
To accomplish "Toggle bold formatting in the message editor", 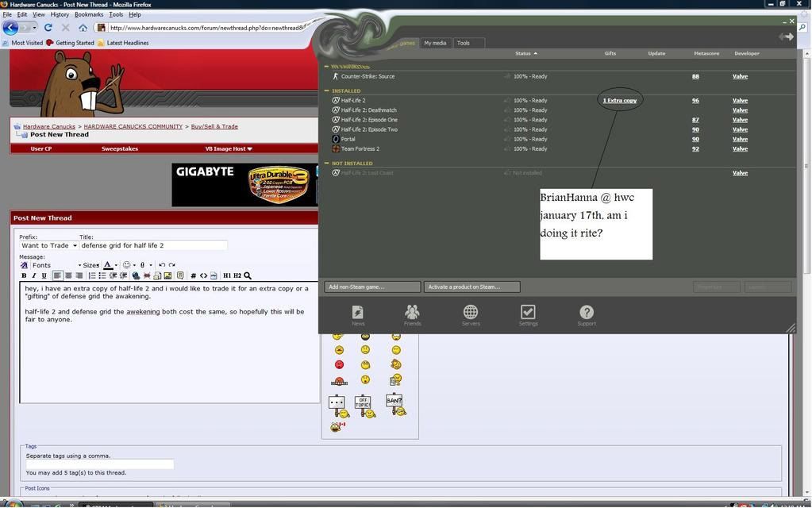I will (x=24, y=275).
